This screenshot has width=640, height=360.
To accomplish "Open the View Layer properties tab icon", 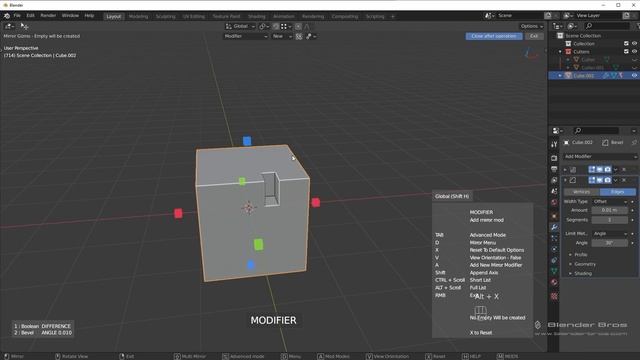I will pyautogui.click(x=554, y=180).
